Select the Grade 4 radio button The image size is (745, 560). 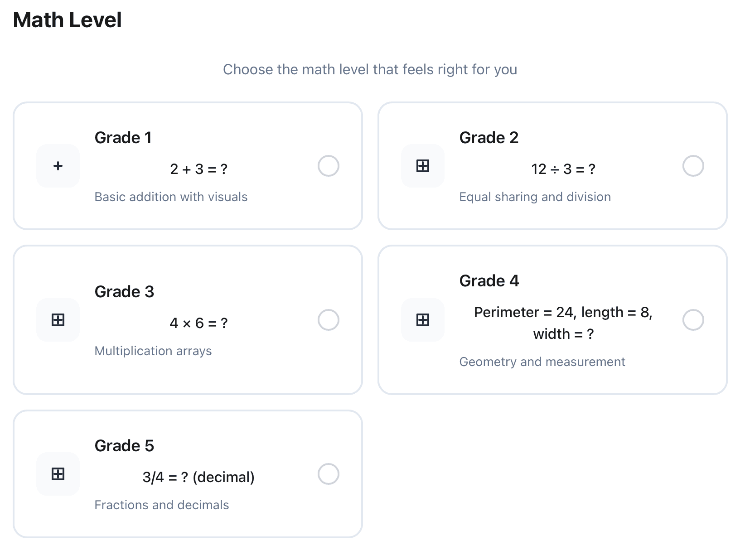click(x=693, y=320)
